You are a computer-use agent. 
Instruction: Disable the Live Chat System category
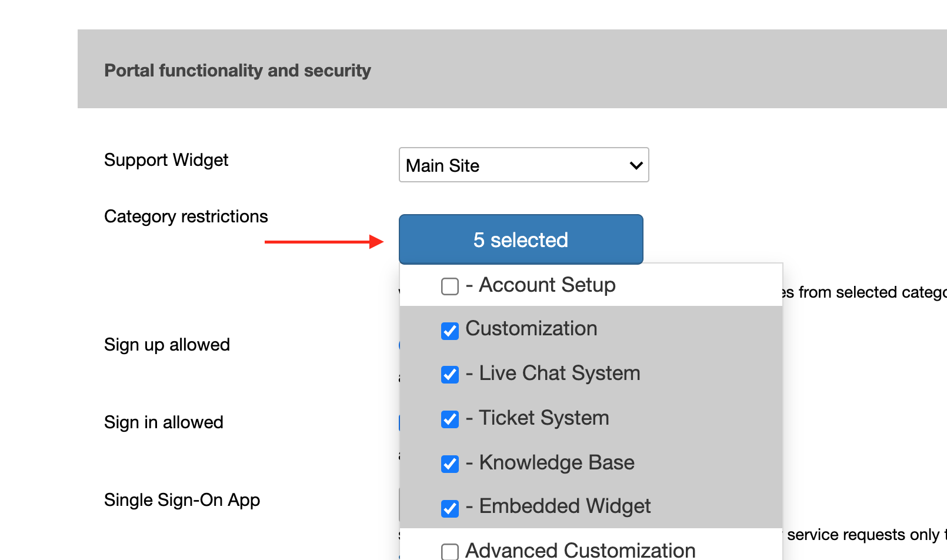[x=449, y=375]
